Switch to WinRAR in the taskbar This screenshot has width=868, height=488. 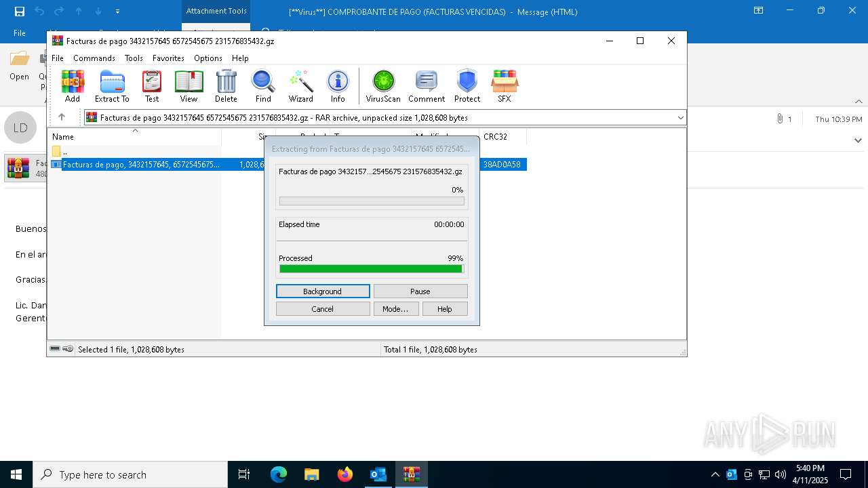412,474
